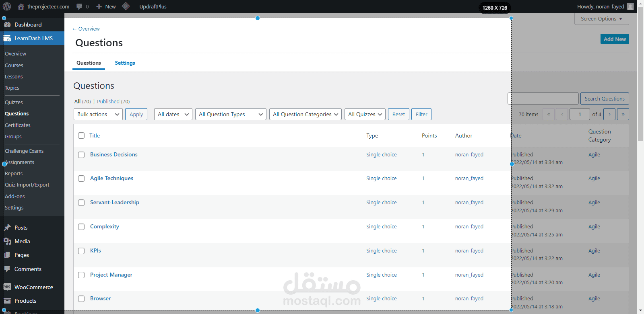Click the Apply button
644x314 pixels.
[x=136, y=114]
